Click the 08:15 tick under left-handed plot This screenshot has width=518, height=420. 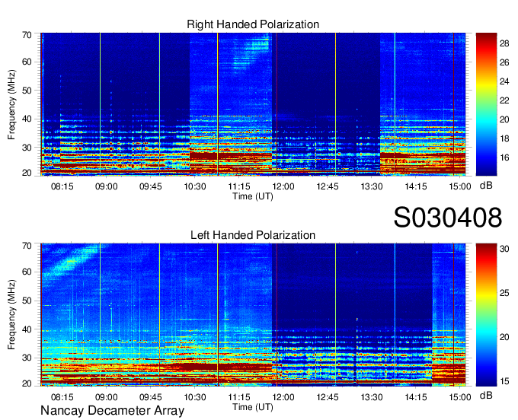pyautogui.click(x=62, y=397)
